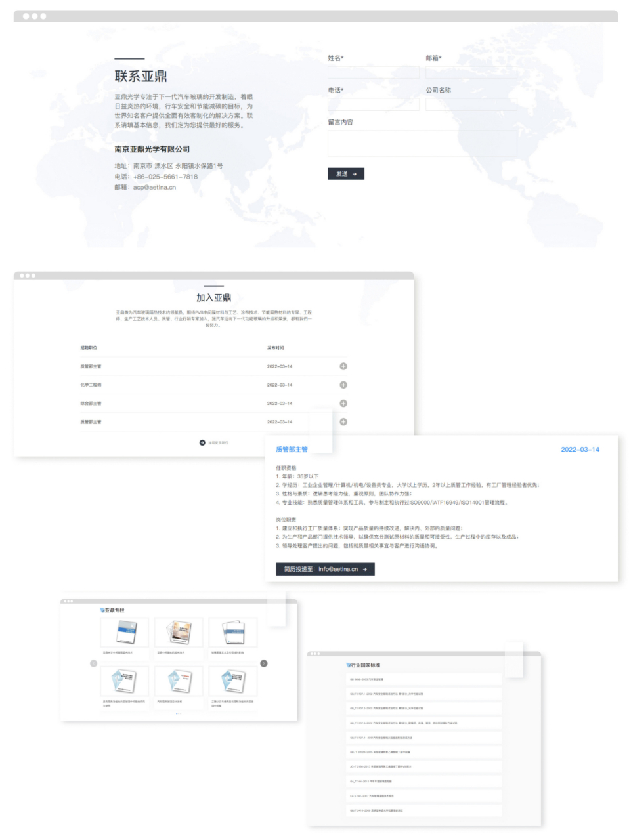This screenshot has width=629, height=840.
Task: Open standard JC-T 2166-2013 row
Action: point(423,766)
